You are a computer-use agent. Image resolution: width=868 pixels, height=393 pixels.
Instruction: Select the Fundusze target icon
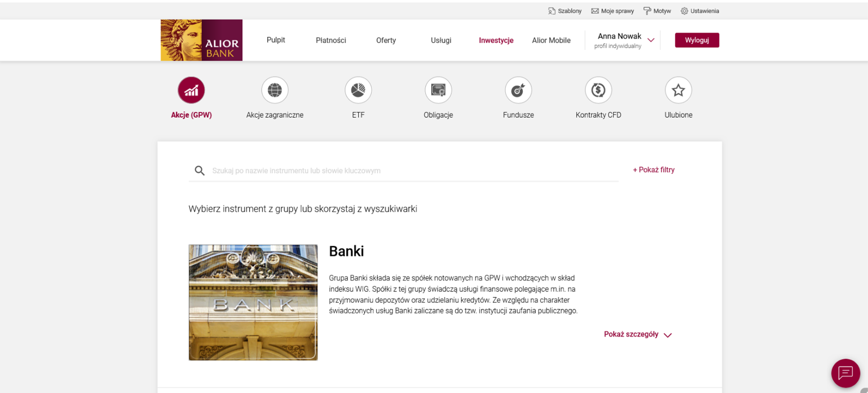click(518, 90)
